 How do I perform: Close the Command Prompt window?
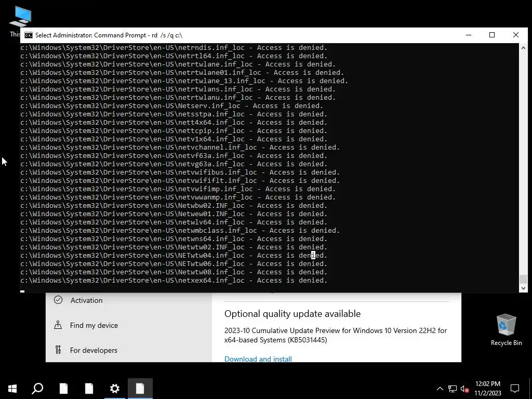click(x=516, y=35)
